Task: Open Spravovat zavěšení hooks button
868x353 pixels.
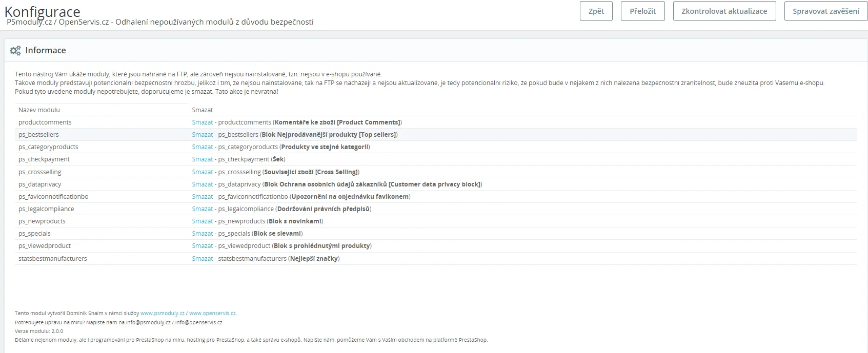Action: 825,11
